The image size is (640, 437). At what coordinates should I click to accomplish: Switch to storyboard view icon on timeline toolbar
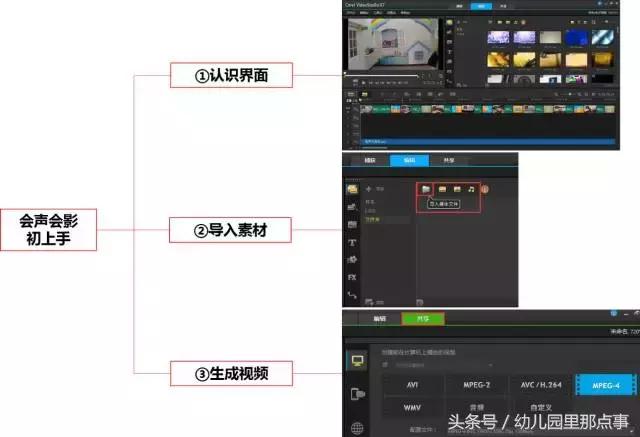[x=351, y=94]
